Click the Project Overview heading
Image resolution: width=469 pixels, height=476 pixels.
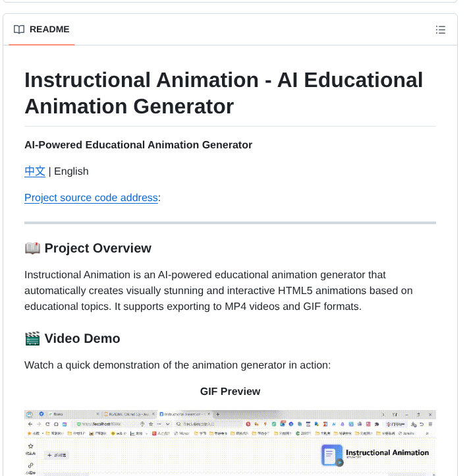(x=88, y=248)
